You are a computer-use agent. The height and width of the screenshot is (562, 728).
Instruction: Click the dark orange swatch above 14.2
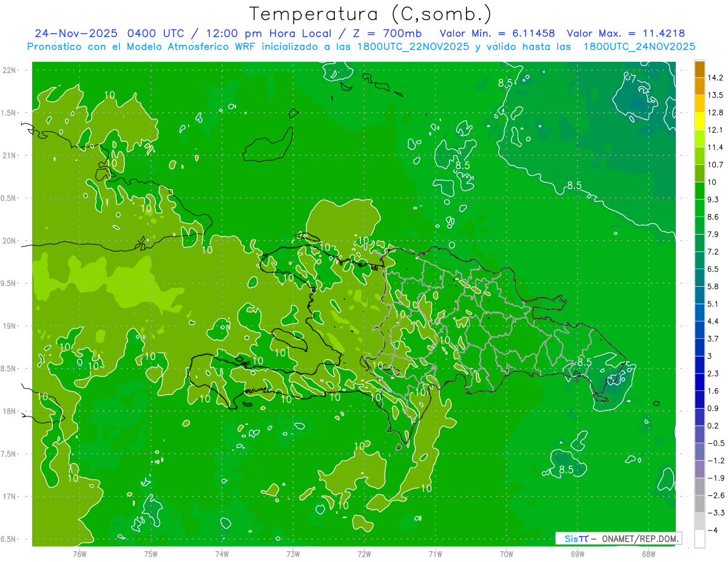click(699, 69)
